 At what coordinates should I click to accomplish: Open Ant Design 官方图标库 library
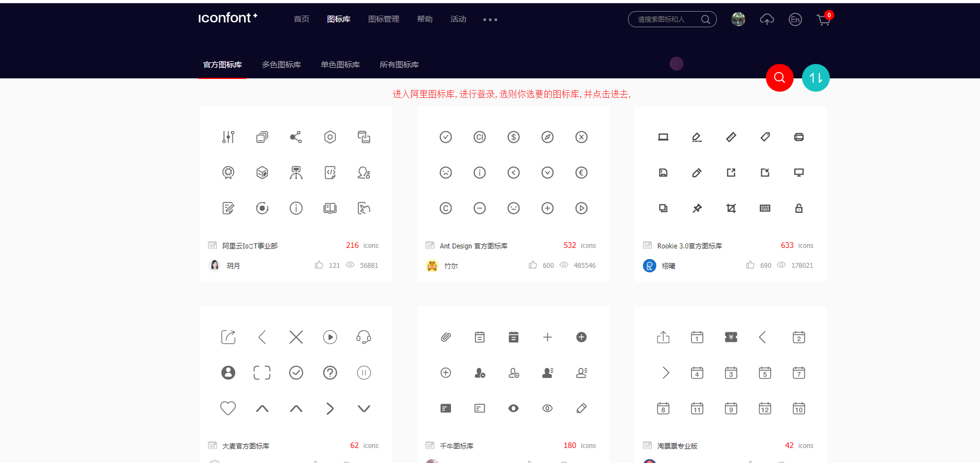point(473,246)
